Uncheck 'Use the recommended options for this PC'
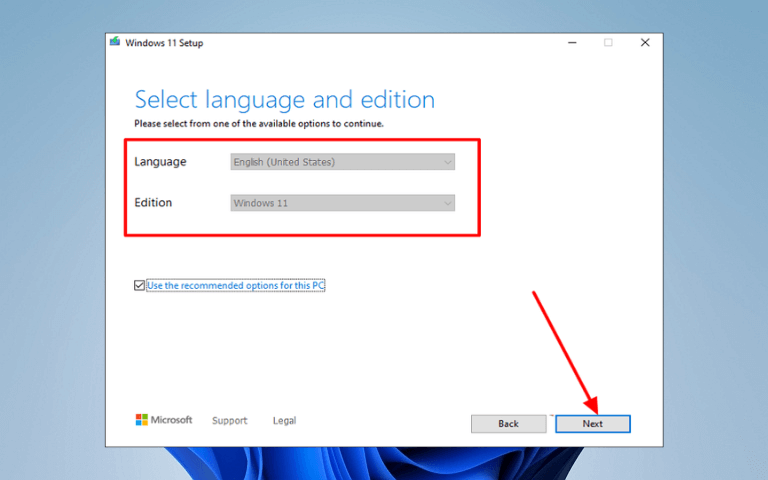The image size is (768, 480). (x=139, y=286)
